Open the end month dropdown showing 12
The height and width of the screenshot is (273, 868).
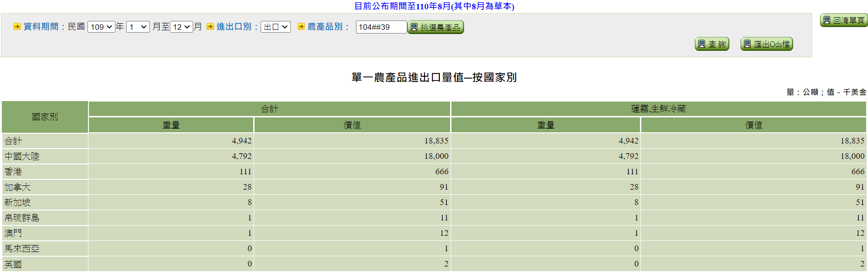point(182,27)
